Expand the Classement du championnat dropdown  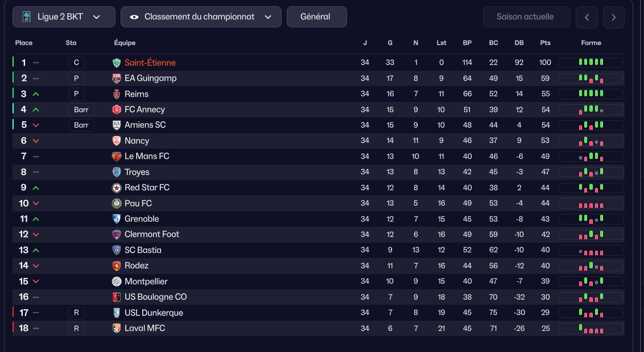(x=201, y=17)
